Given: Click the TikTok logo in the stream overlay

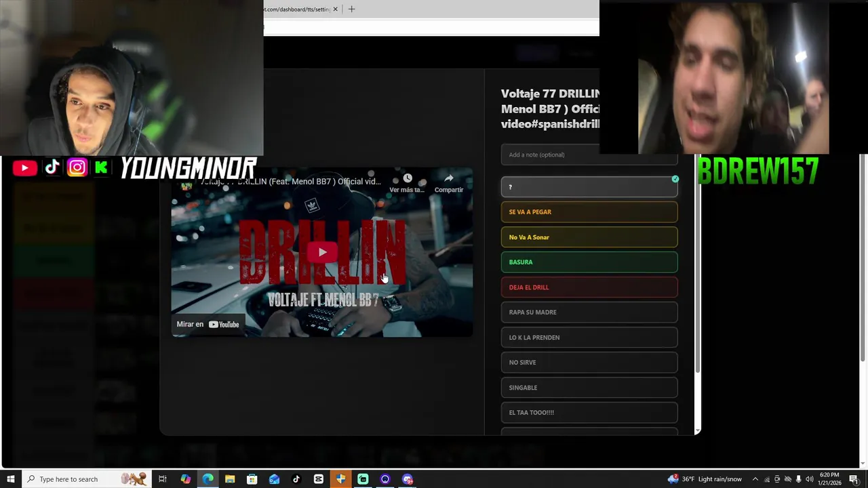Looking at the screenshot, I should (52, 167).
